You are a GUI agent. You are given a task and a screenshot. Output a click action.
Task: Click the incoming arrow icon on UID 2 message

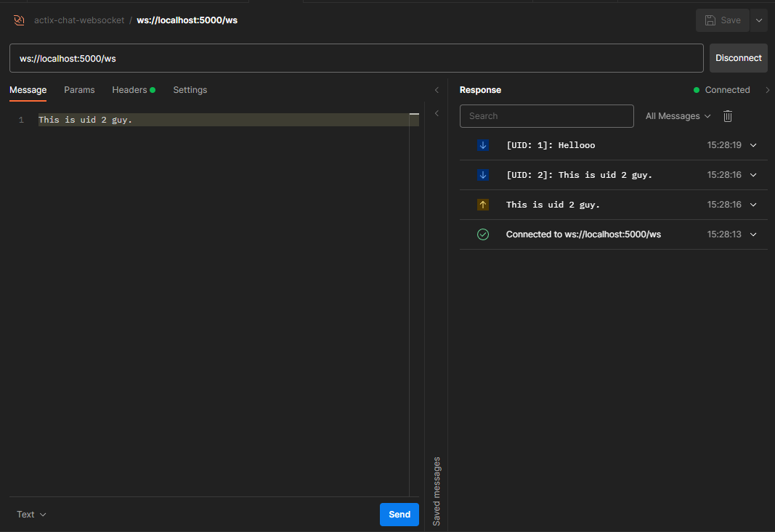coord(483,175)
